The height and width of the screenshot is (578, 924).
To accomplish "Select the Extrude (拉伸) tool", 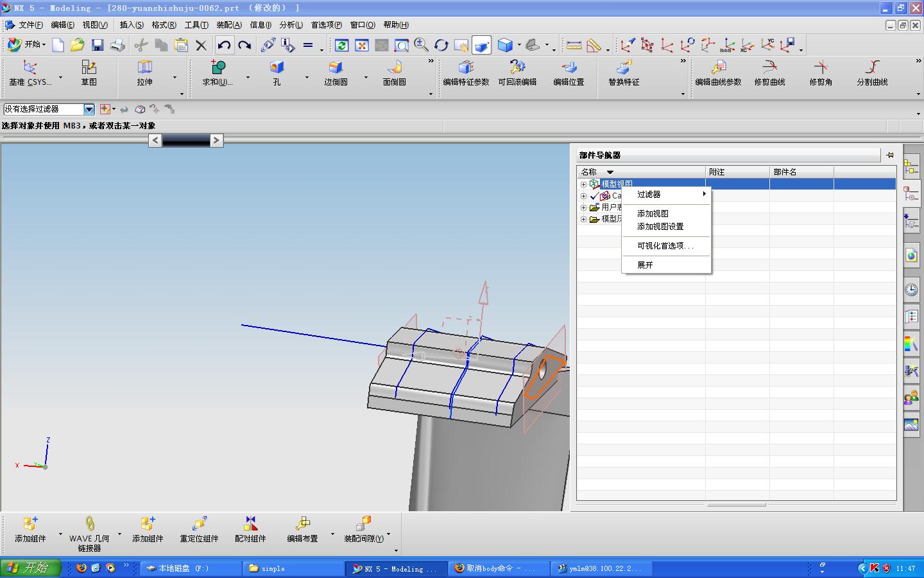I will (x=145, y=73).
